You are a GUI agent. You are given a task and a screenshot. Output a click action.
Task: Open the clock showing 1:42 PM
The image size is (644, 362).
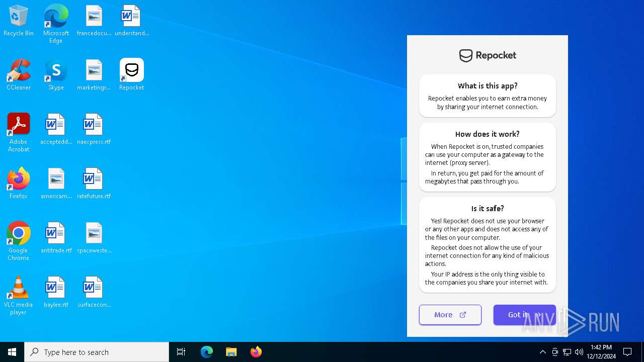(601, 352)
